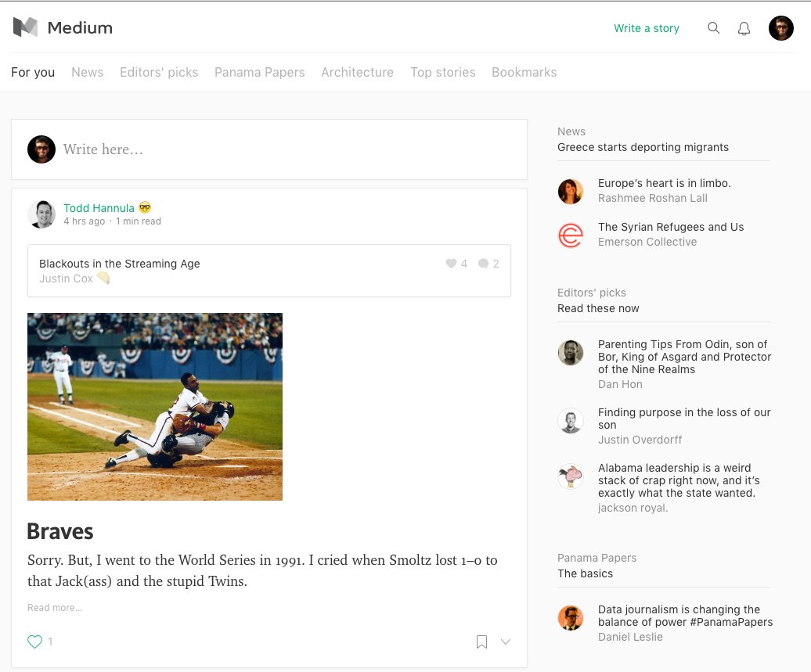Click the Medium logo icon
The image size is (811, 672).
pyautogui.click(x=25, y=27)
